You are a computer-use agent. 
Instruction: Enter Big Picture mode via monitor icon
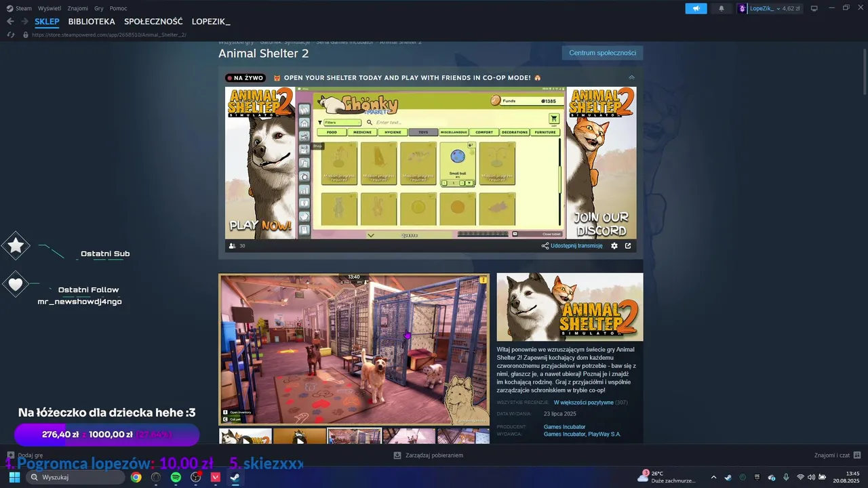(x=814, y=8)
